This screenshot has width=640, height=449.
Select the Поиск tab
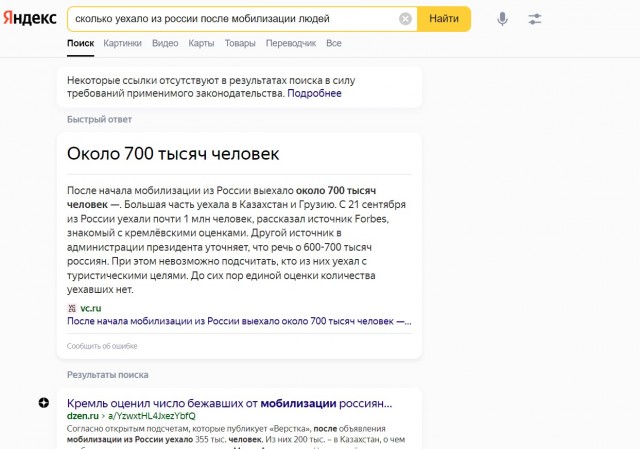click(x=80, y=43)
